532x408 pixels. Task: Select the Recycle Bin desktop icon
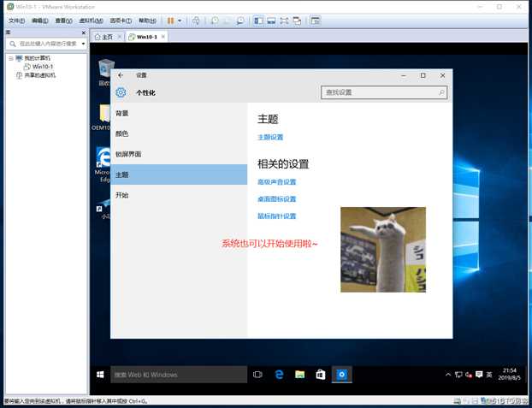[x=105, y=73]
